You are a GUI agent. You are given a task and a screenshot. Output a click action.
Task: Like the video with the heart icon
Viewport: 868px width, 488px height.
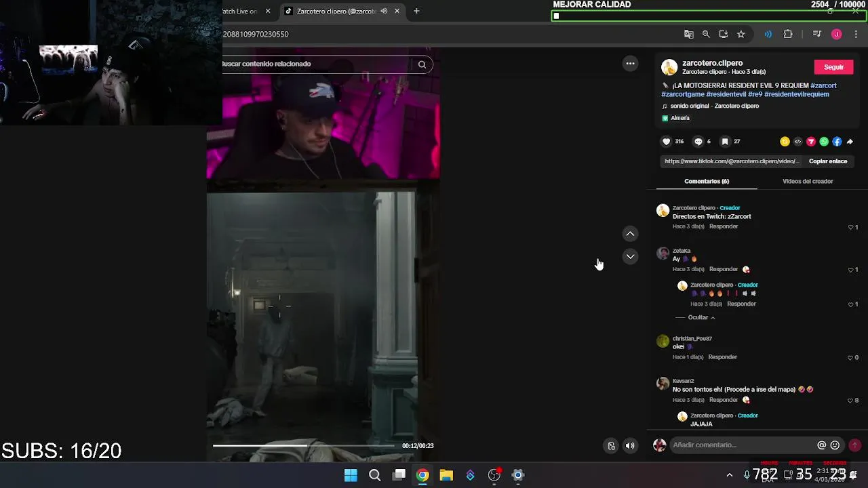coord(666,142)
